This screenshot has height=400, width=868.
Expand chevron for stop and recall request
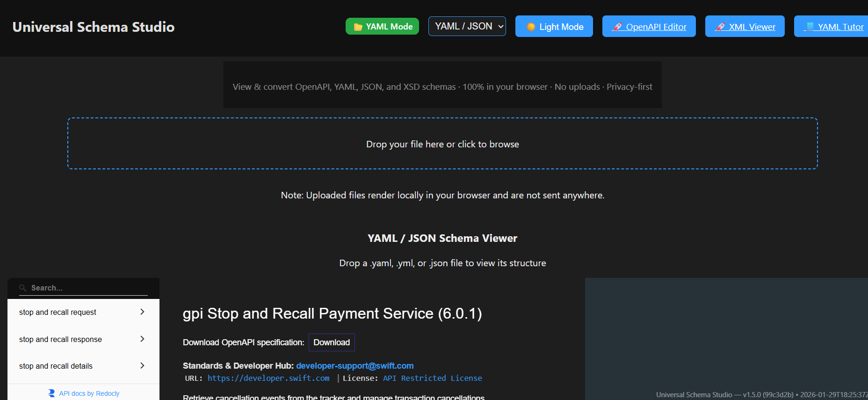[x=142, y=312]
